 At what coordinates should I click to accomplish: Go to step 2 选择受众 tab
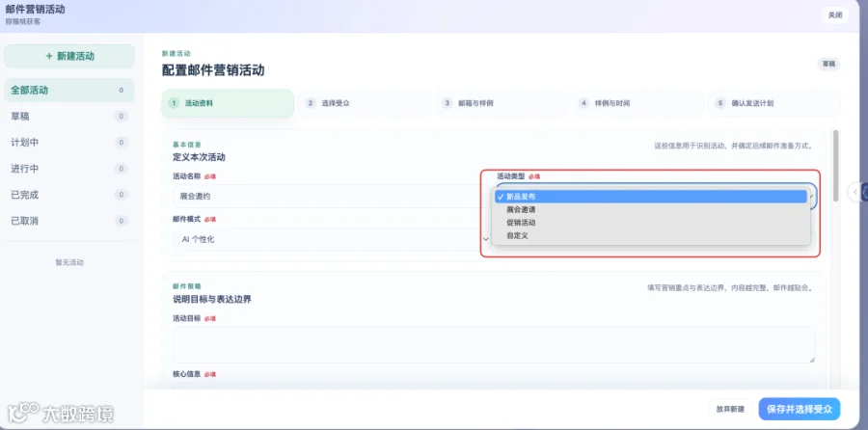point(365,103)
